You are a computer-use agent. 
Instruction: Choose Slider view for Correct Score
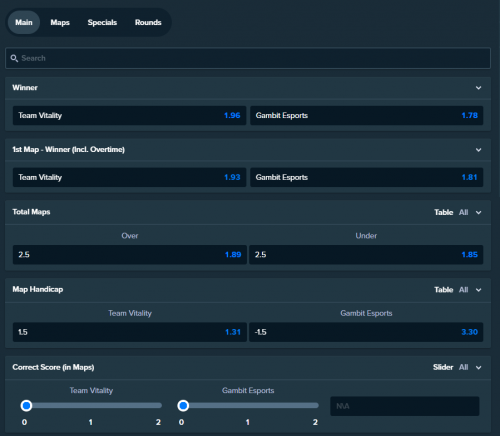[x=443, y=367]
